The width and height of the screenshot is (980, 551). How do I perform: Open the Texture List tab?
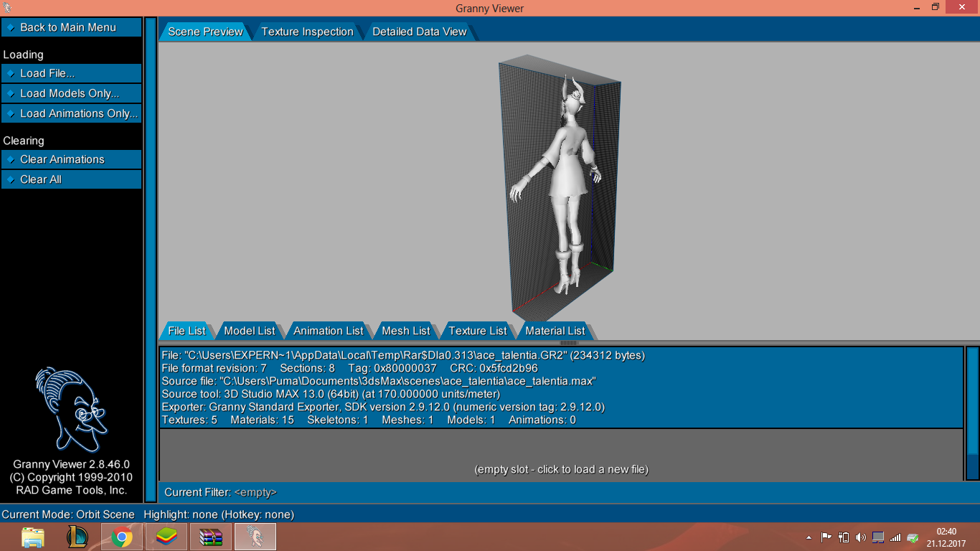pyautogui.click(x=477, y=331)
